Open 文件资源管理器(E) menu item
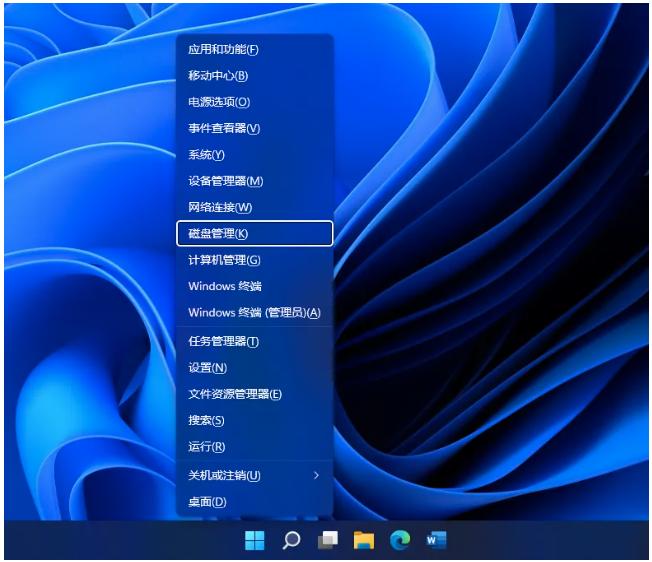This screenshot has height=562, width=652. [254, 394]
